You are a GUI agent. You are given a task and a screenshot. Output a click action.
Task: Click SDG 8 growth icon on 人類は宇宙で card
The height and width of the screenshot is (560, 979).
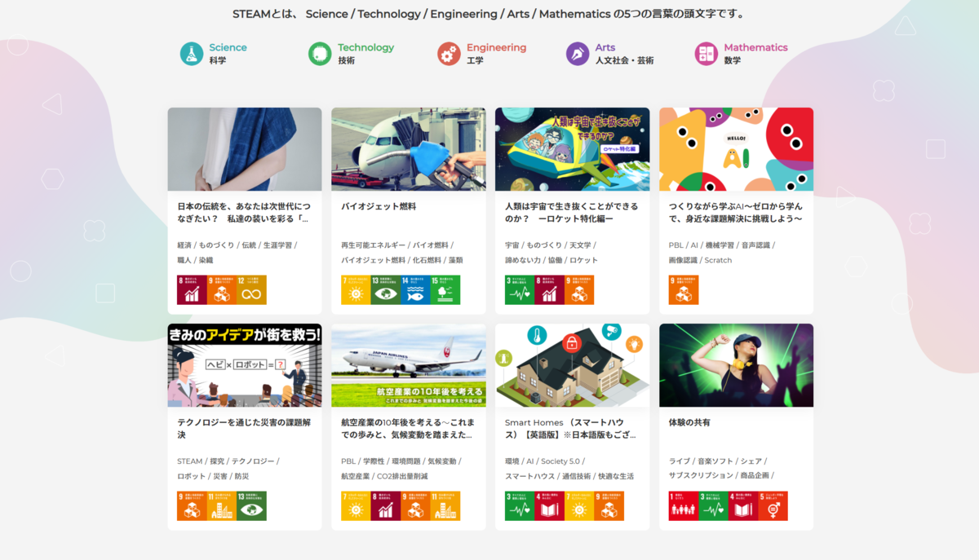coord(550,290)
